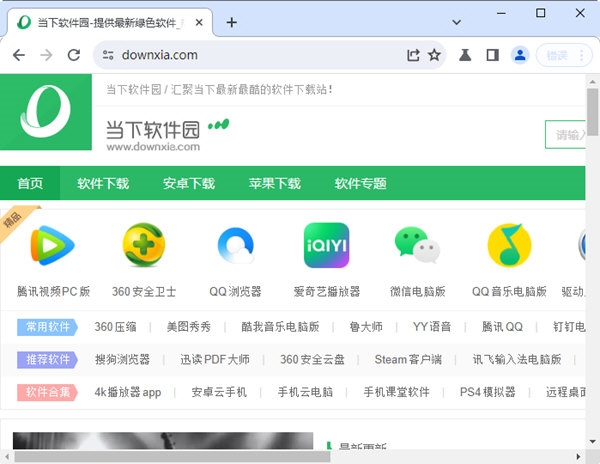Click the www.downxia.com text under logo
The width and height of the screenshot is (600, 464).
[x=153, y=147]
